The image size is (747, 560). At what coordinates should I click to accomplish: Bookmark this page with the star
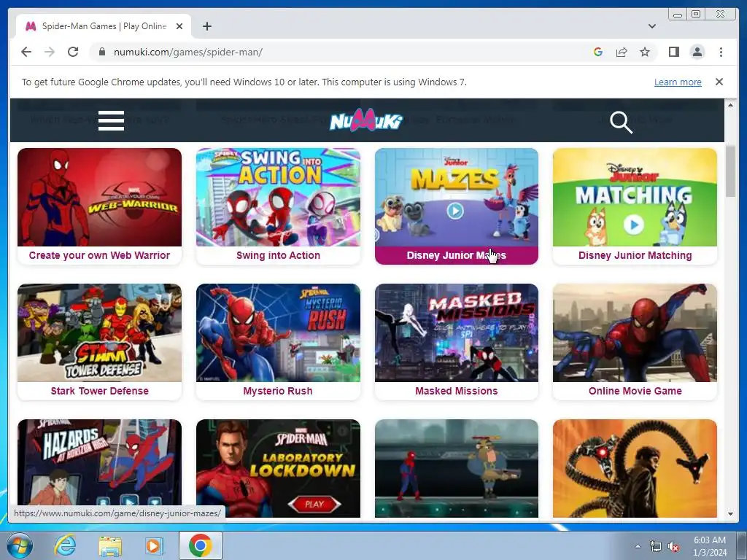(645, 52)
